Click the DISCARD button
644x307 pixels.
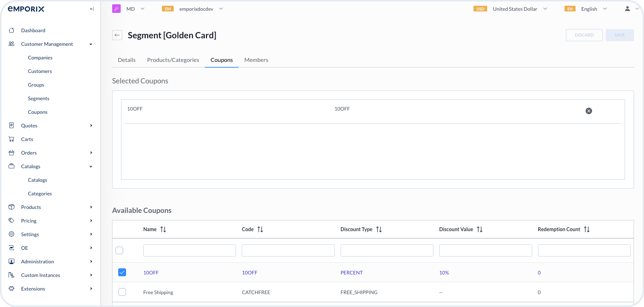tap(584, 35)
